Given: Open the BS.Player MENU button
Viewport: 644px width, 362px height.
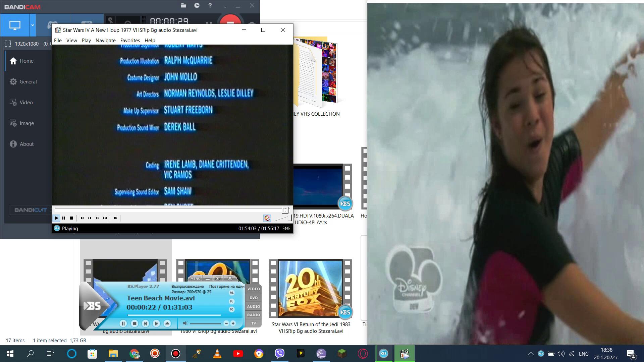Looking at the screenshot, I should (195, 279).
